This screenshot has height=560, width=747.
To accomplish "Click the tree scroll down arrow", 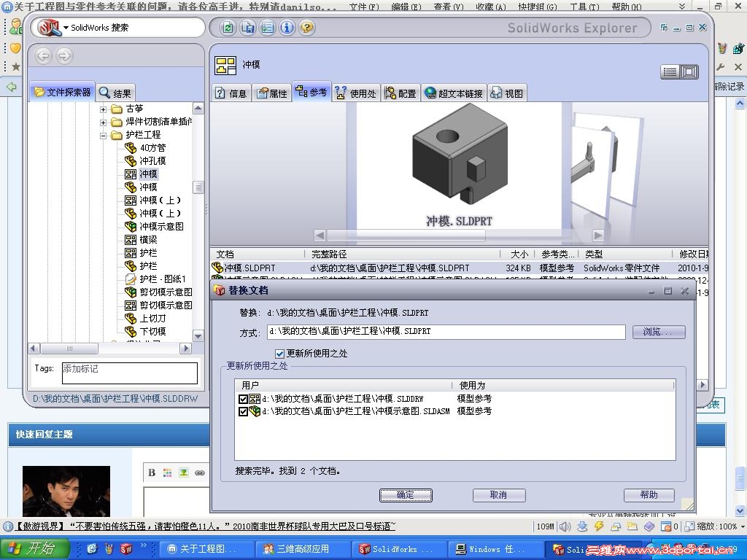I will coord(198,335).
